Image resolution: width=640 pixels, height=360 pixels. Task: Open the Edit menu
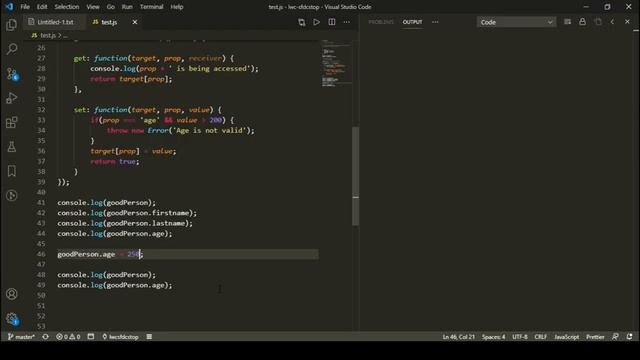(x=42, y=7)
